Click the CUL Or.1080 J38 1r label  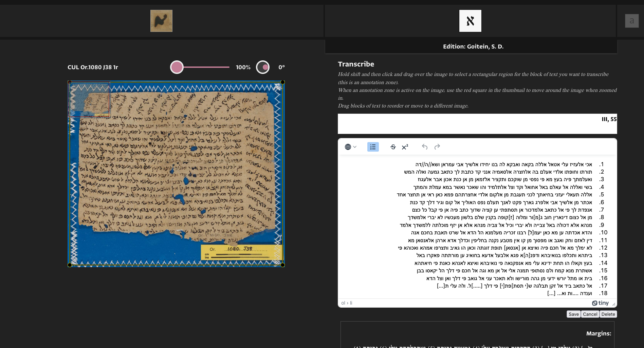pyautogui.click(x=93, y=67)
